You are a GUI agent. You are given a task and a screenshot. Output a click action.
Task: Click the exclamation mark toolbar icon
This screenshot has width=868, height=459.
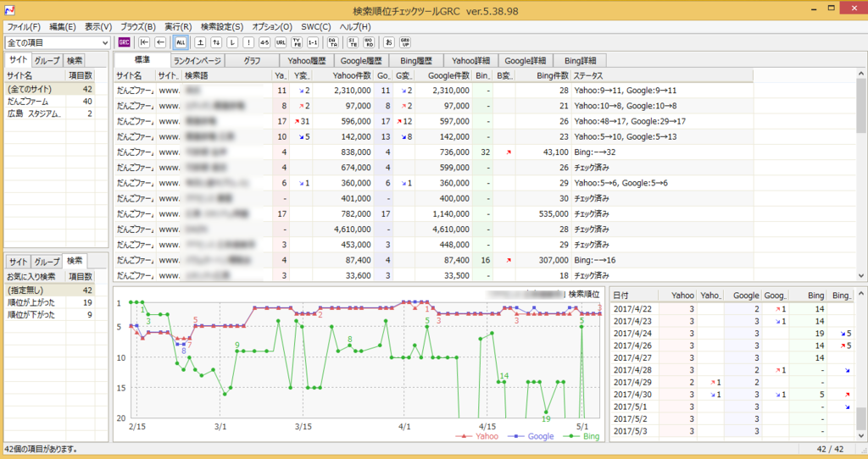pyautogui.click(x=248, y=42)
